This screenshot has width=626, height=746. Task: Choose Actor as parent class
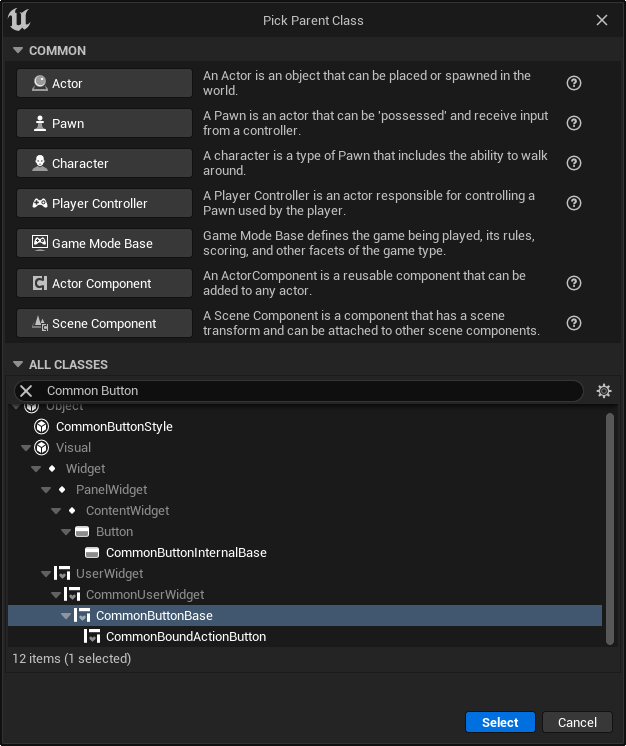(104, 83)
